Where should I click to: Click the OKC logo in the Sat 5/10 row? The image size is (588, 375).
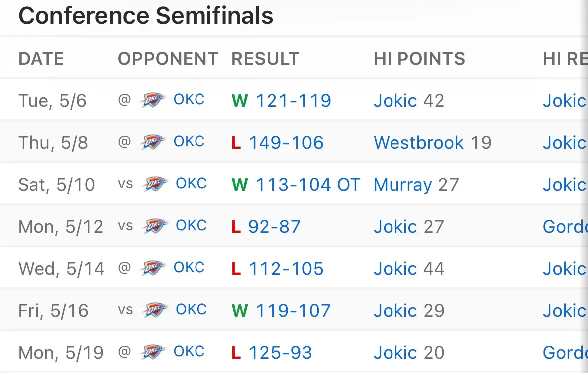(155, 184)
